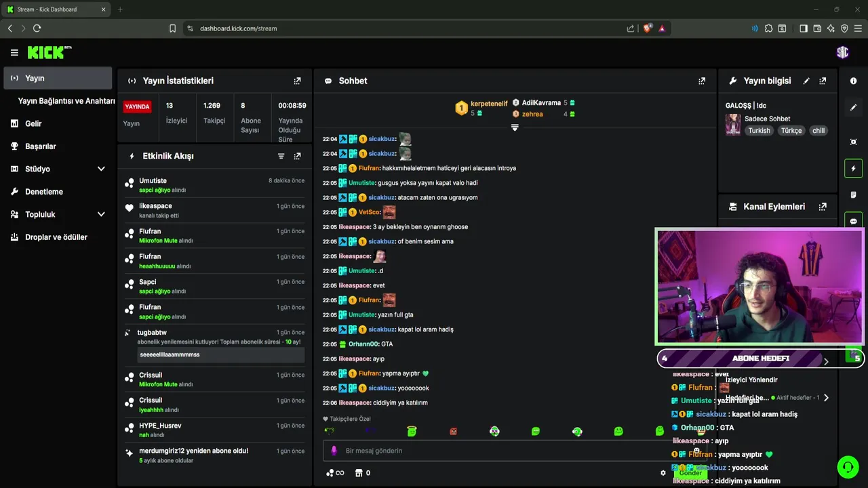Viewport: 868px width, 488px height.
Task: Click the info icon in the right sidebar
Action: point(853,81)
